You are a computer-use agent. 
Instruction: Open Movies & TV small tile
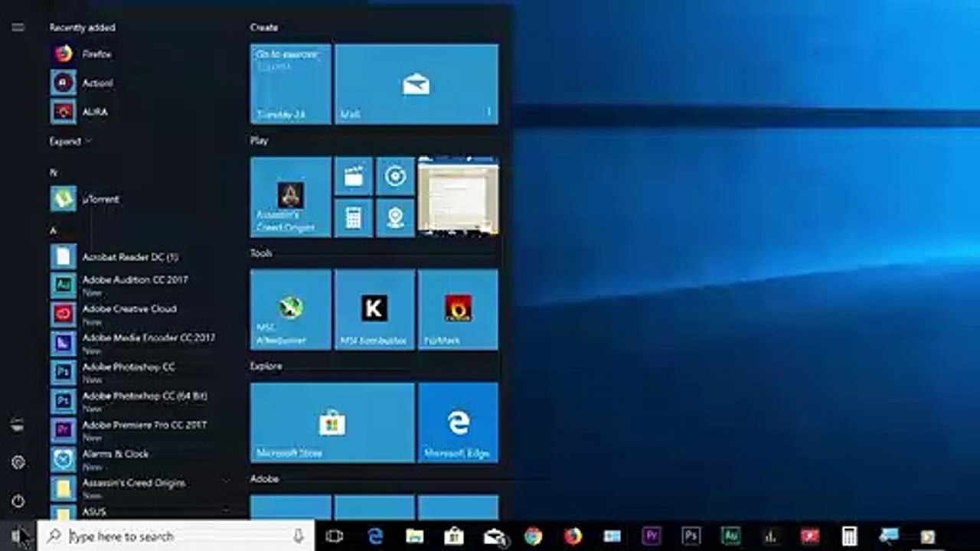pos(354,176)
